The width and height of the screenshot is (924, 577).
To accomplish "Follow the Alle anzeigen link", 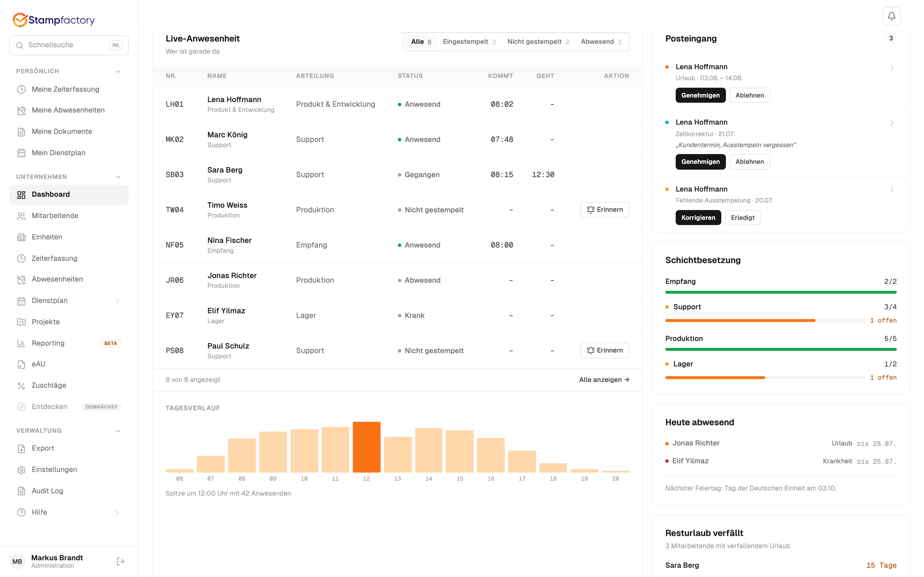I will 604,380.
